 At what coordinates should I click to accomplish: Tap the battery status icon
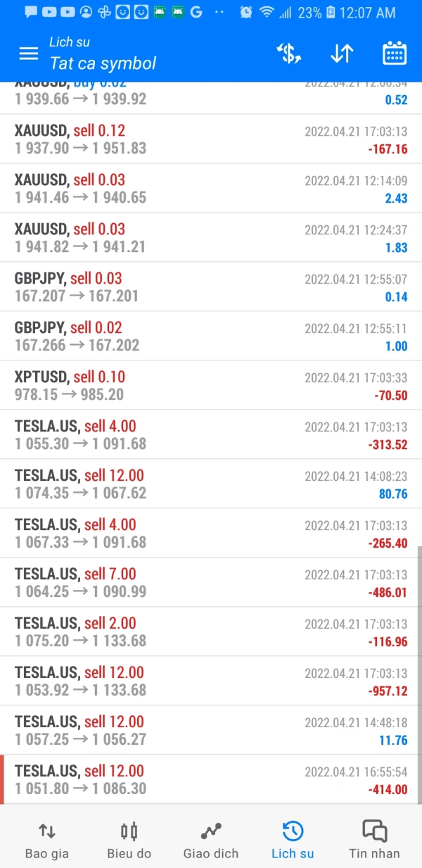click(331, 13)
